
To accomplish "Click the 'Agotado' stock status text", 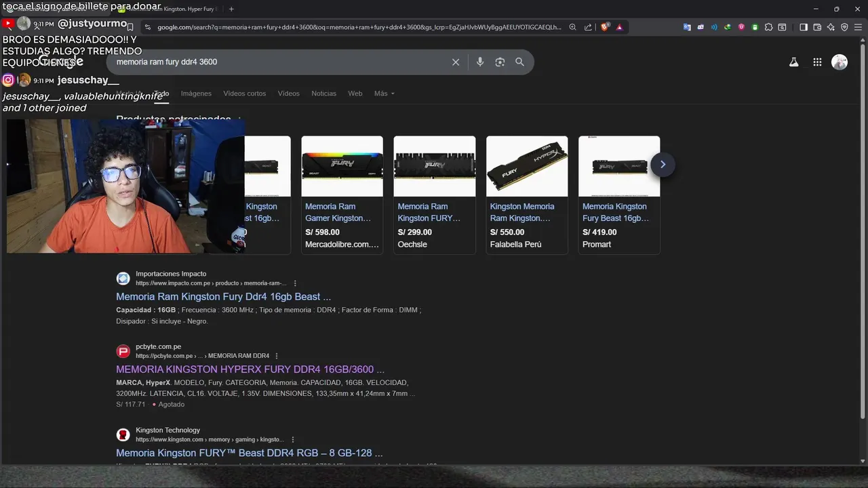I will point(171,405).
